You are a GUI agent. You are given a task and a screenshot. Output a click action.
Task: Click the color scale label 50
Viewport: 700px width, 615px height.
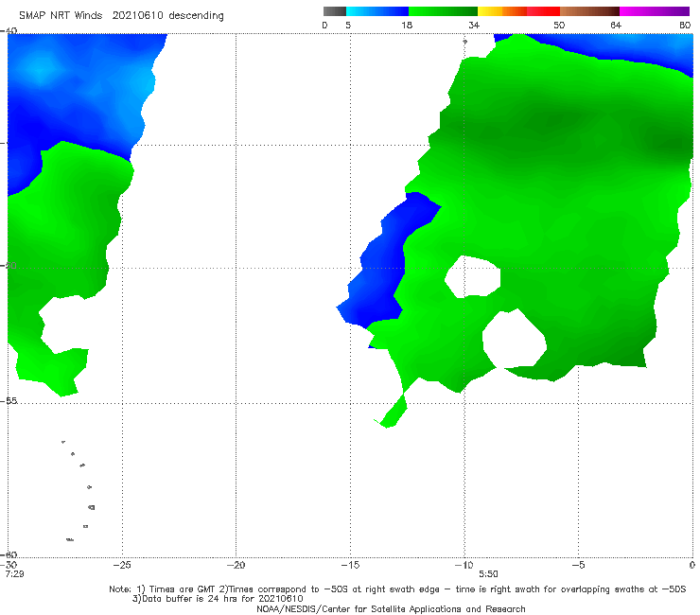[559, 25]
